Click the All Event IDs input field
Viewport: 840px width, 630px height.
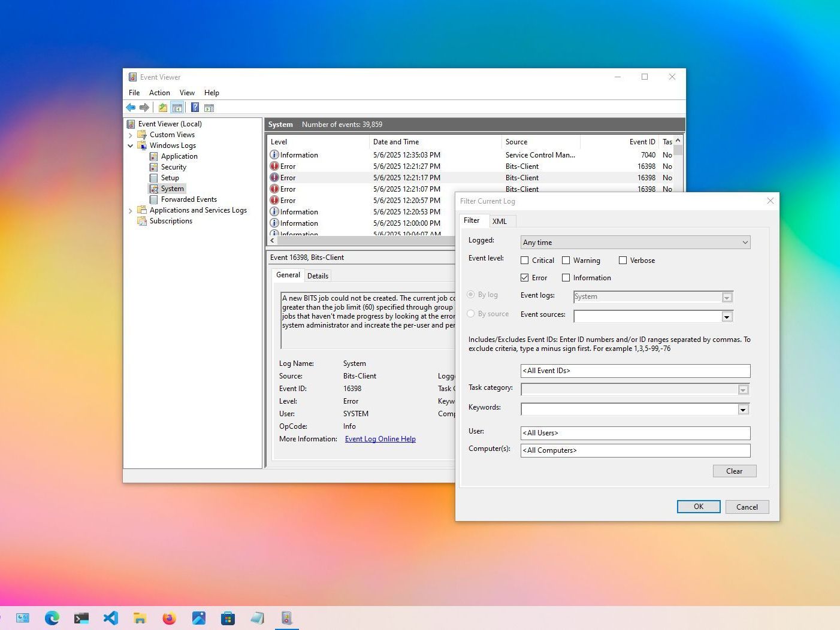tap(635, 371)
